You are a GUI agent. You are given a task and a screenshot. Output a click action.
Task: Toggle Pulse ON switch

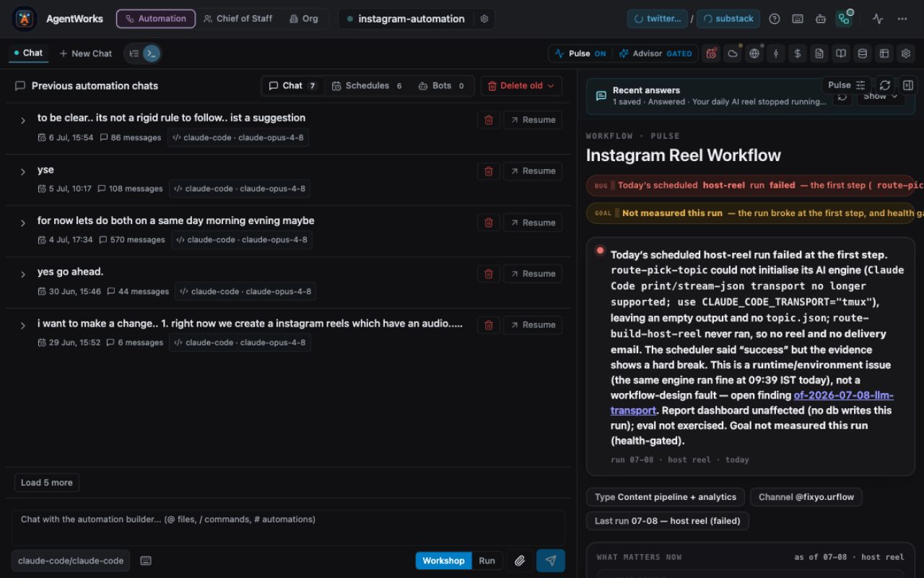[x=580, y=53]
